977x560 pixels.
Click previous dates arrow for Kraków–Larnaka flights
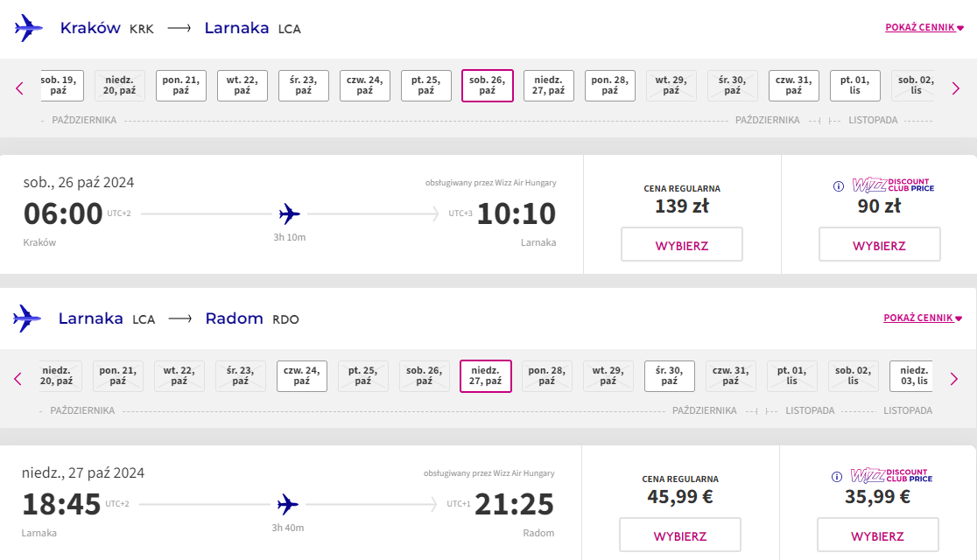[19, 88]
